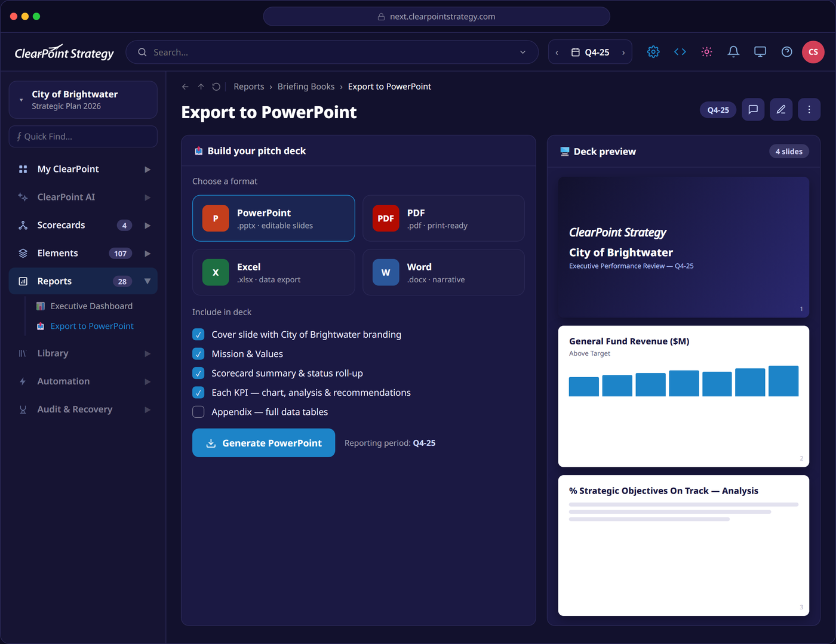Navigate back with the left arrow
The image size is (836, 644).
point(185,87)
